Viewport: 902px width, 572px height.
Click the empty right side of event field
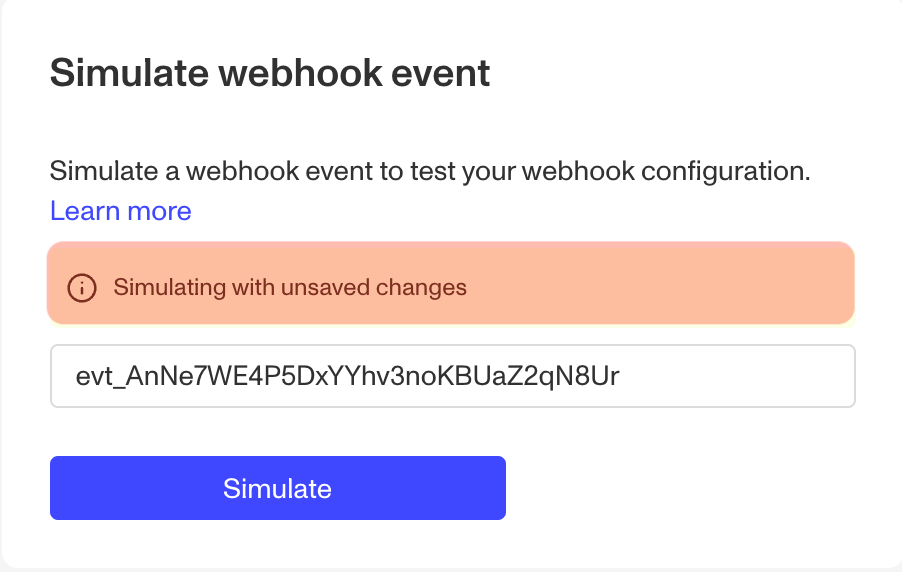pos(736,376)
